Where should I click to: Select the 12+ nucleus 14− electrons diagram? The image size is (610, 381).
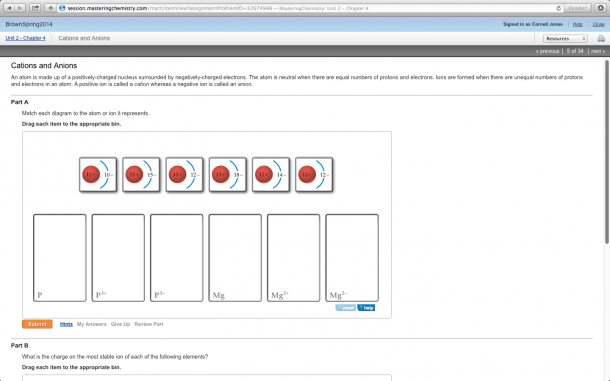[x=271, y=174]
